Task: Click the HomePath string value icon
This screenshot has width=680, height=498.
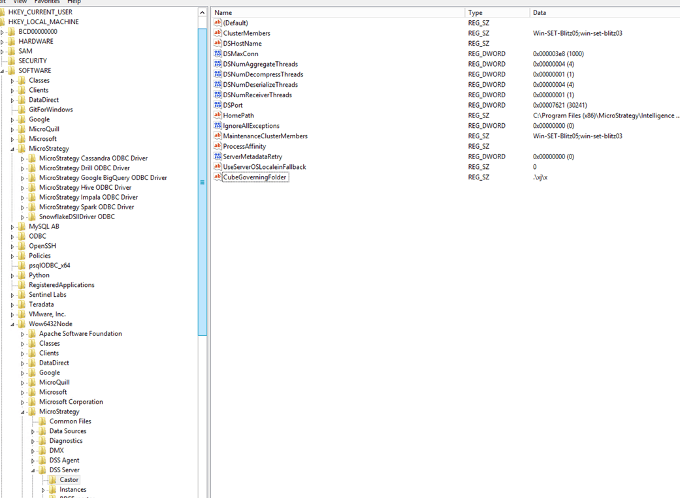Action: pyautogui.click(x=217, y=115)
